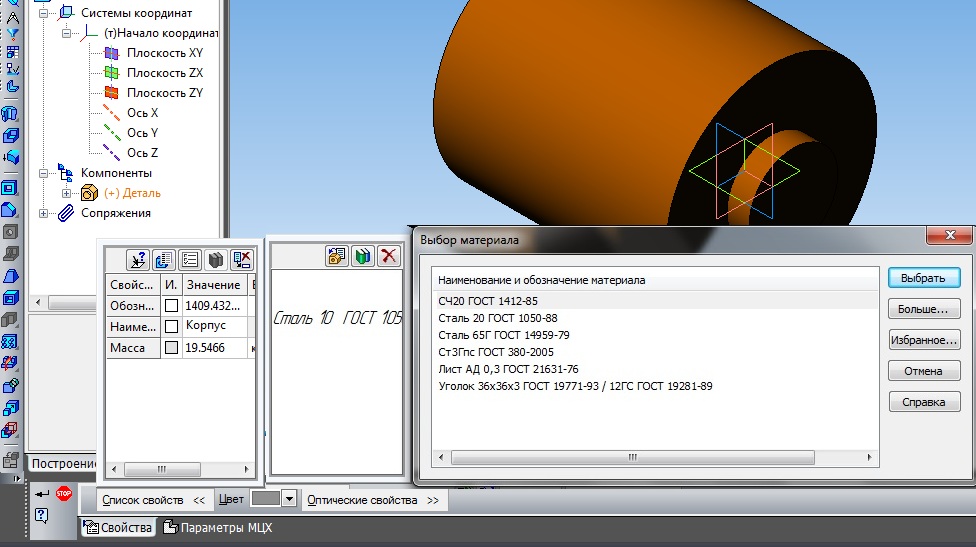Viewport: 976px width, 547px height.
Task: Select Ось Z in the tree
Action: [143, 152]
